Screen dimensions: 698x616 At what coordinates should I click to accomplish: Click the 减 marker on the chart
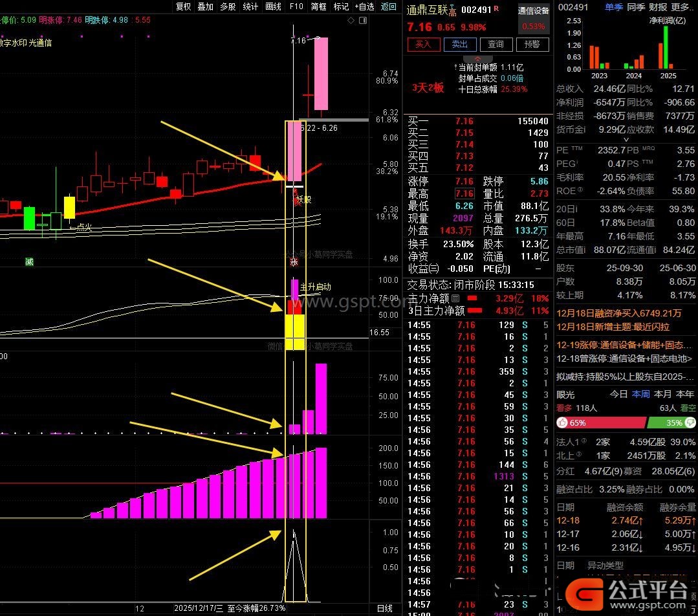[29, 261]
